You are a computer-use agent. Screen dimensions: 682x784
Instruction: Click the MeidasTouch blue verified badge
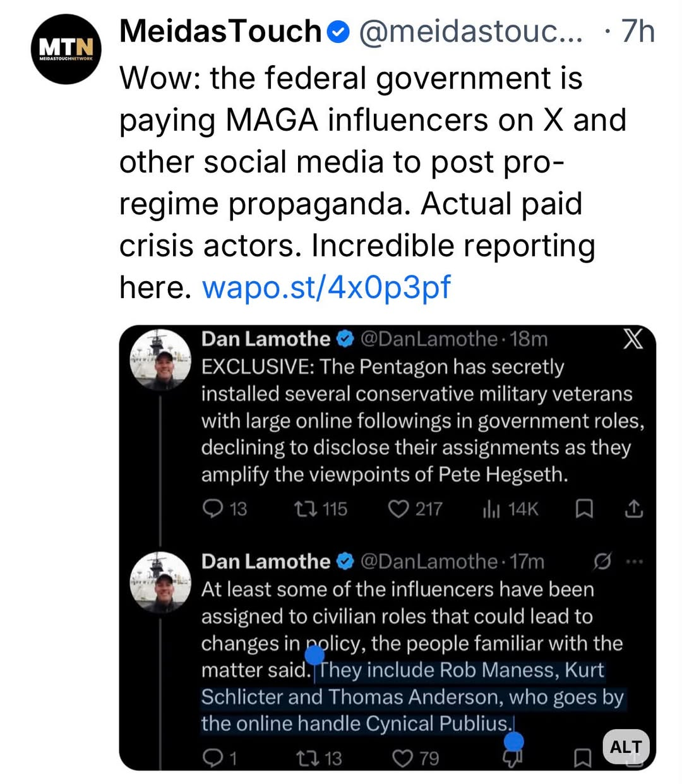(x=340, y=32)
